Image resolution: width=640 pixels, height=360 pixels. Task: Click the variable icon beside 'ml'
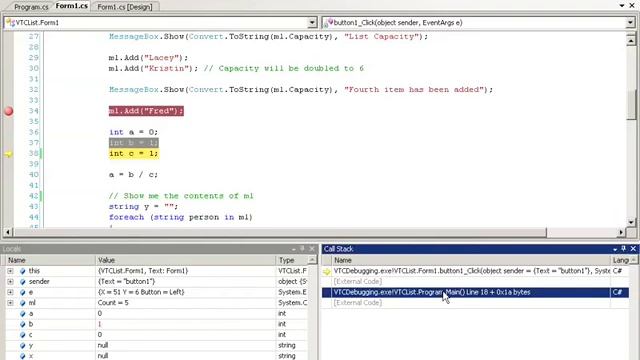click(22, 303)
